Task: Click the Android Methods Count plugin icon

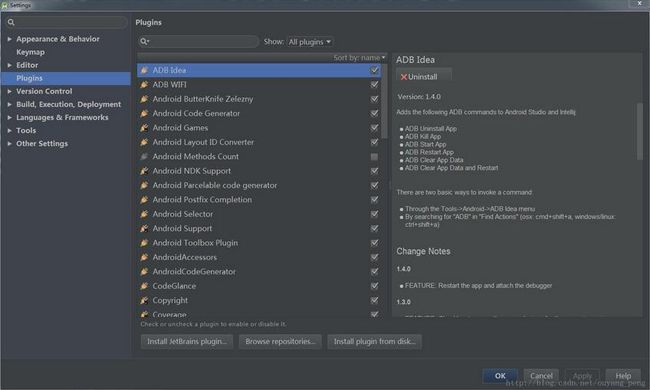Action: pyautogui.click(x=144, y=157)
